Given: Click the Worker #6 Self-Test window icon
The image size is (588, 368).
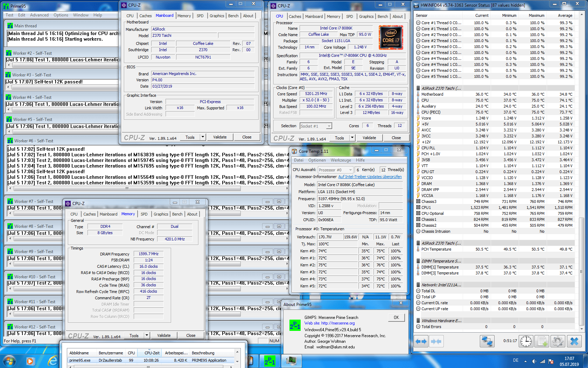Looking at the screenshot, I should [10, 141].
